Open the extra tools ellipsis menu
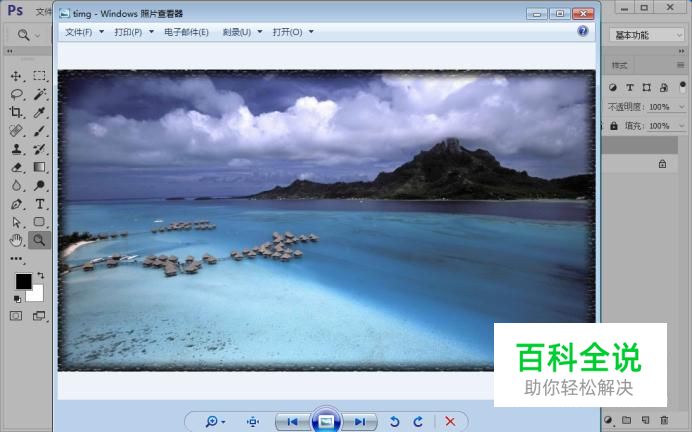Viewport: 692px width, 432px height. click(x=16, y=259)
